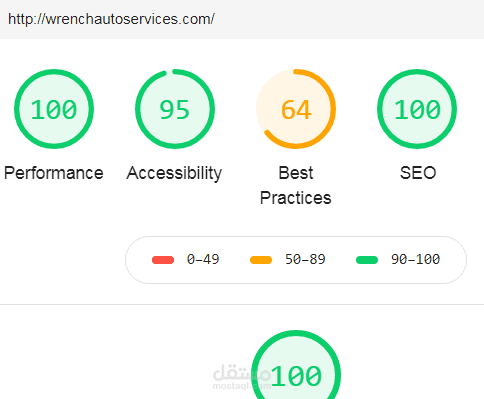Click the orange legend color marker
This screenshot has height=399, width=484.
pos(261,260)
